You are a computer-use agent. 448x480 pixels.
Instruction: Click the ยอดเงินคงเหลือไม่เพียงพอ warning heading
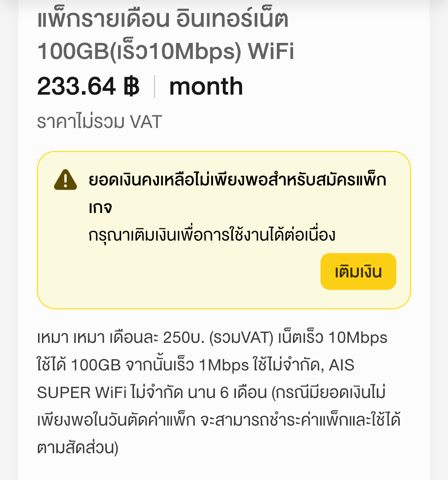click(237, 180)
